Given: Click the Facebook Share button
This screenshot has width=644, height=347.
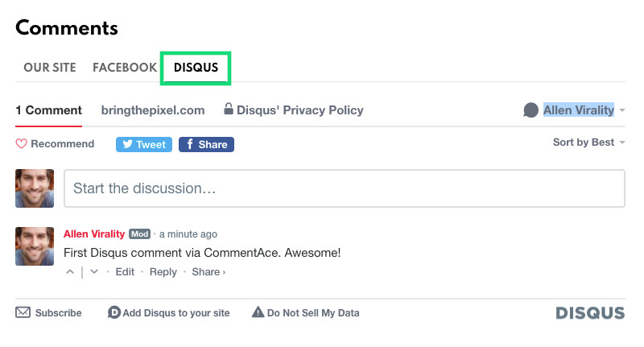Looking at the screenshot, I should [x=206, y=145].
